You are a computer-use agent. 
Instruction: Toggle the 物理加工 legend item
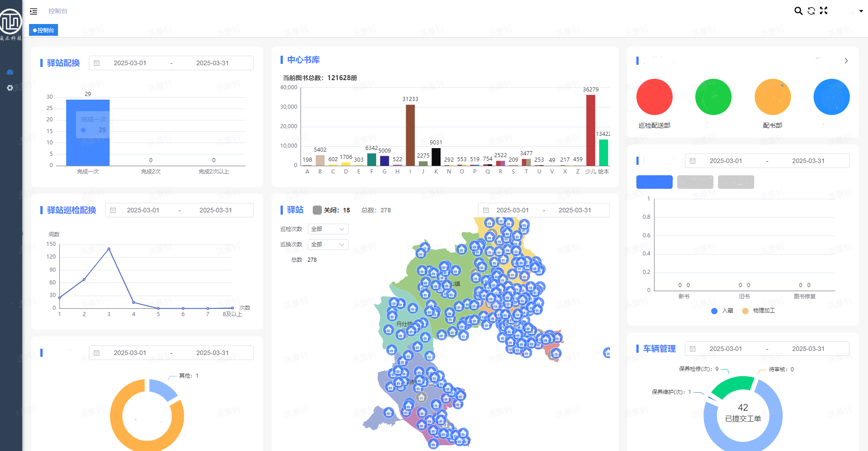tap(758, 311)
